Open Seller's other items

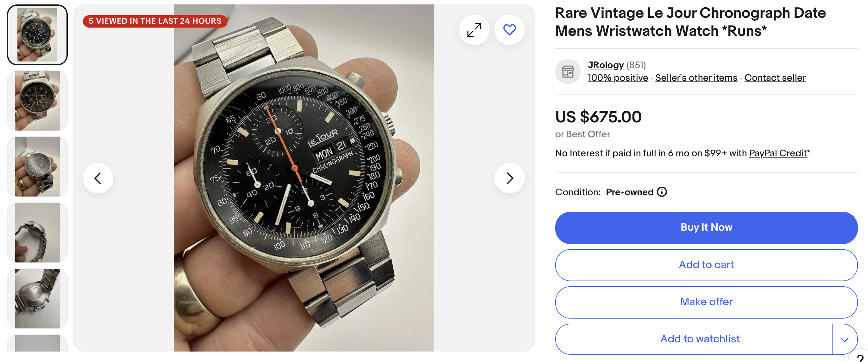[696, 78]
